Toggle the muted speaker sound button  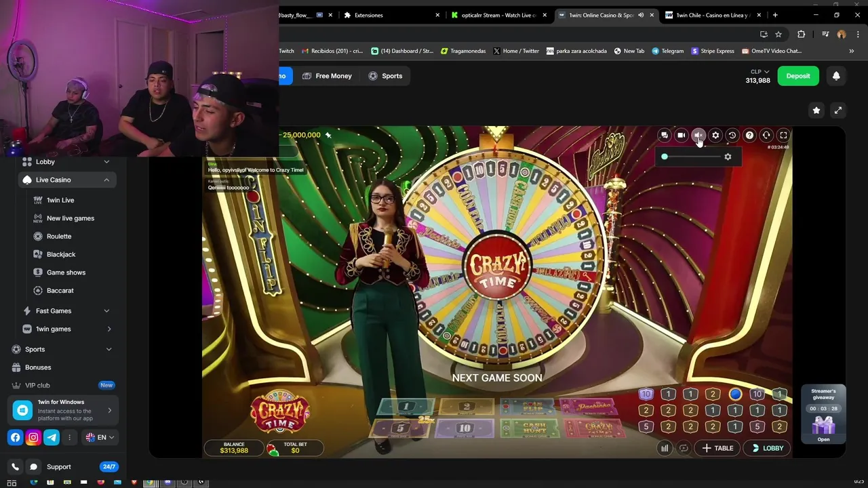pyautogui.click(x=698, y=136)
